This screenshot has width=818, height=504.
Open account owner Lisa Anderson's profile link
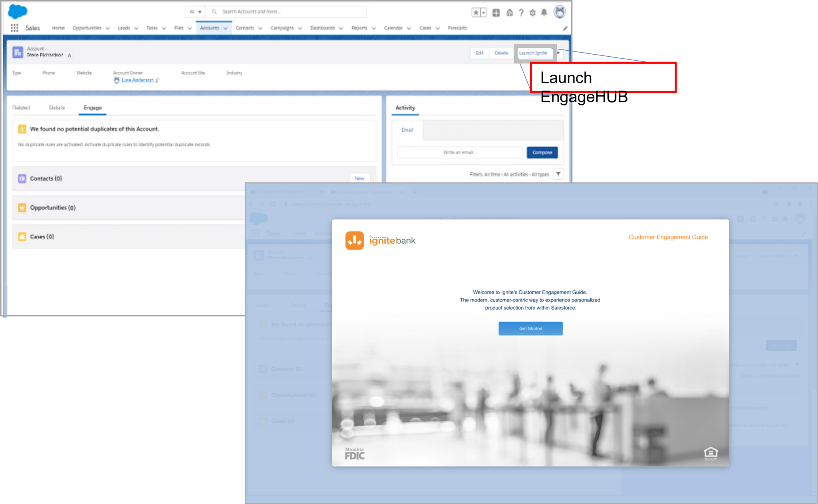point(138,79)
